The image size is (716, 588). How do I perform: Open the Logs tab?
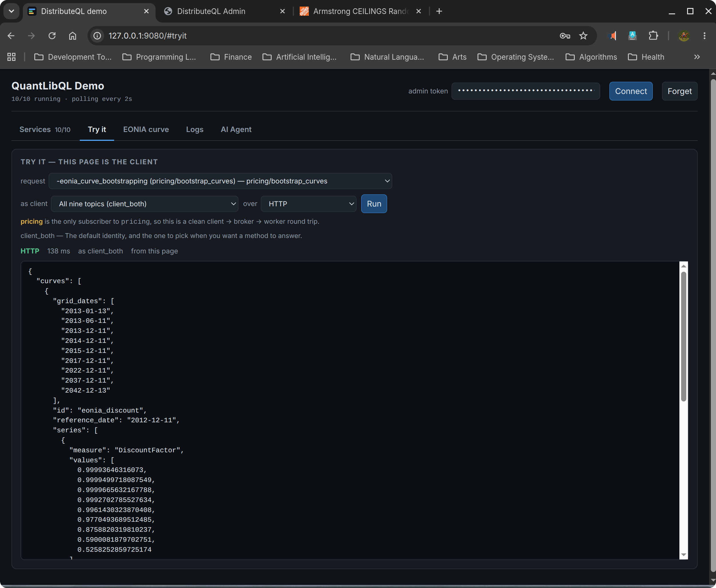click(x=195, y=129)
